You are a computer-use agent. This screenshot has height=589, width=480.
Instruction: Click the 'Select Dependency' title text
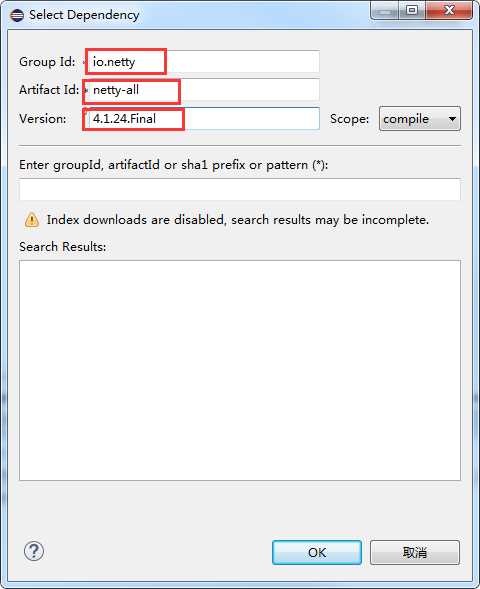pyautogui.click(x=84, y=15)
